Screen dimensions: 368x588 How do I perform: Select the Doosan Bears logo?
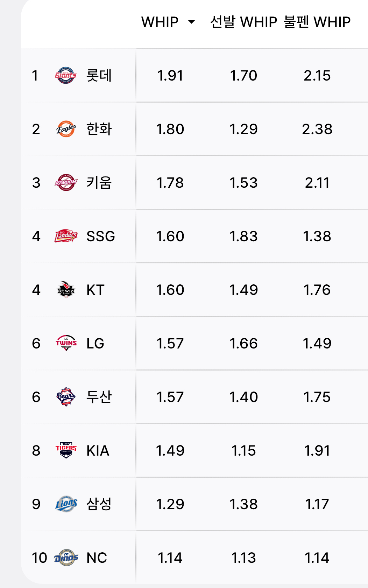pyautogui.click(x=66, y=397)
